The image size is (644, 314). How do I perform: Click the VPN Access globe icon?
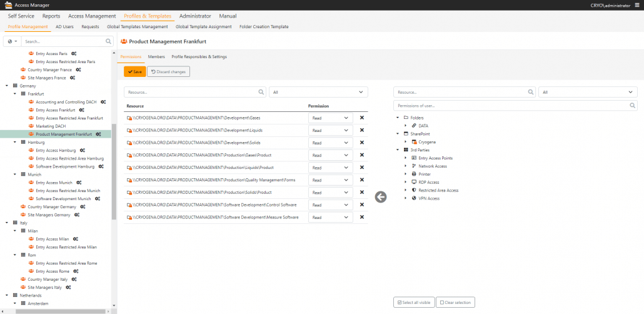413,198
